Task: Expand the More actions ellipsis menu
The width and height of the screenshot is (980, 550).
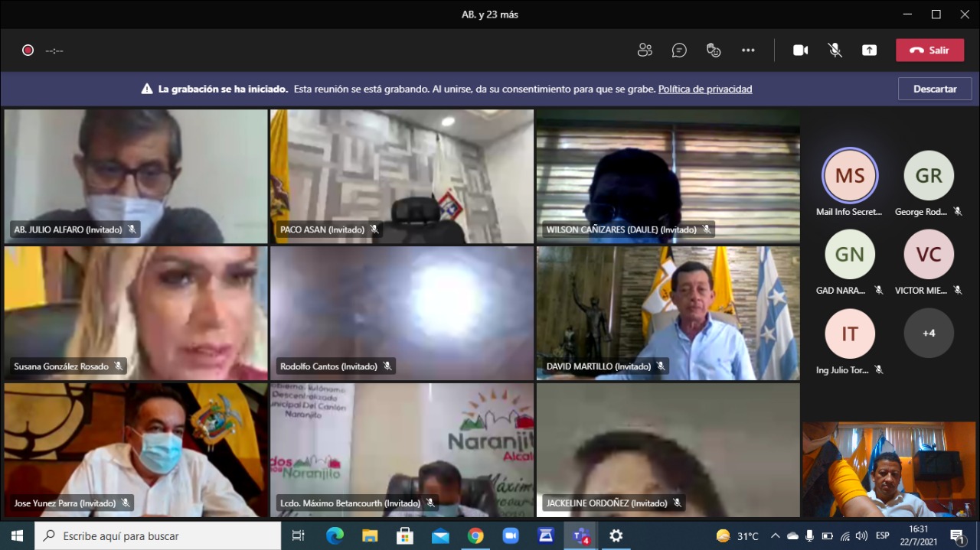Action: (748, 50)
